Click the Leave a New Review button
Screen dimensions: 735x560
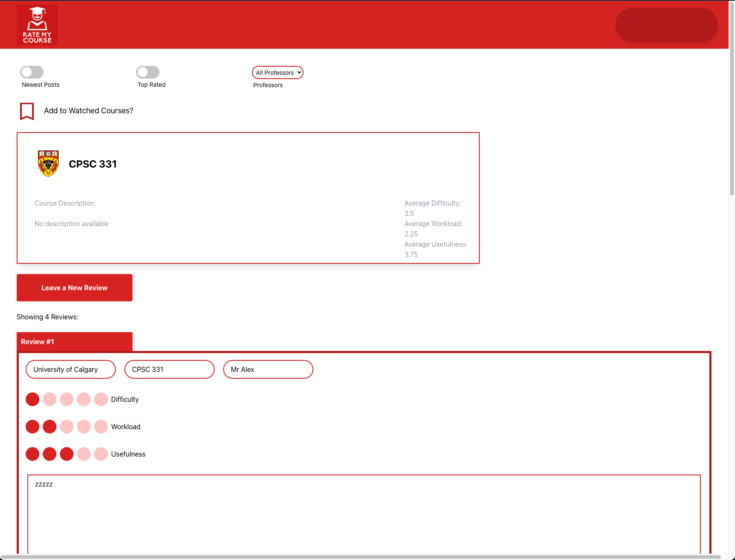tap(74, 288)
